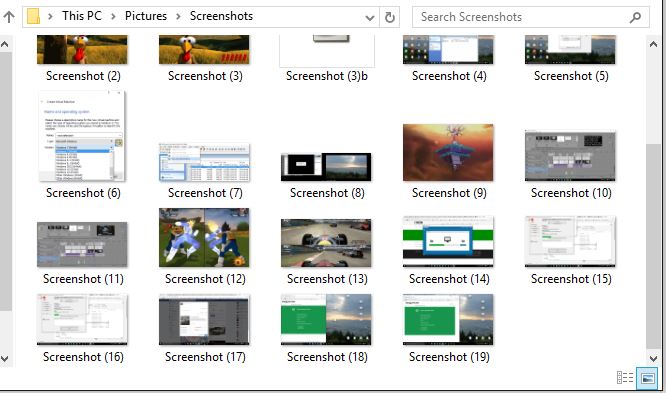This screenshot has height=393, width=666.
Task: Select Screenshot (16) thumbnail
Action: pos(82,319)
